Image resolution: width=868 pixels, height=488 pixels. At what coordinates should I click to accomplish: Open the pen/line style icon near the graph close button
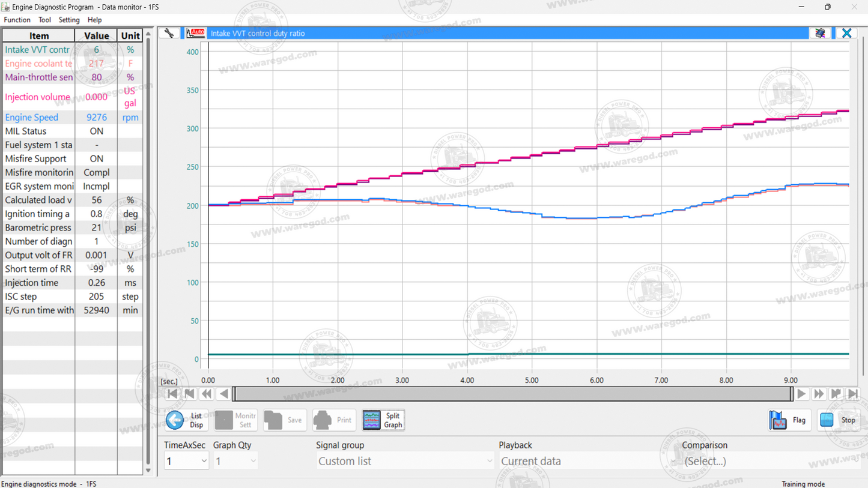[x=821, y=33]
